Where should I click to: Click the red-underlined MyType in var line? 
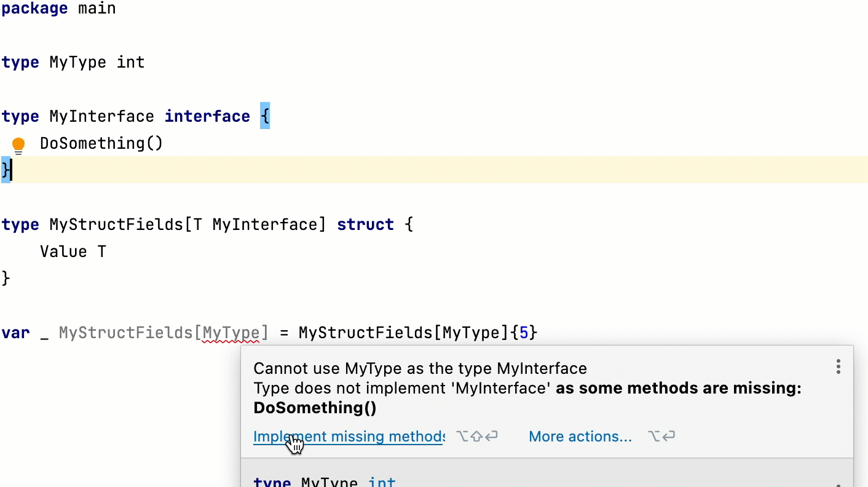(x=231, y=333)
